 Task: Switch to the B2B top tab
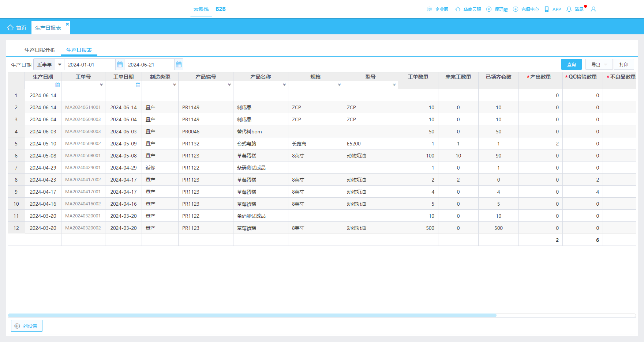pos(221,9)
